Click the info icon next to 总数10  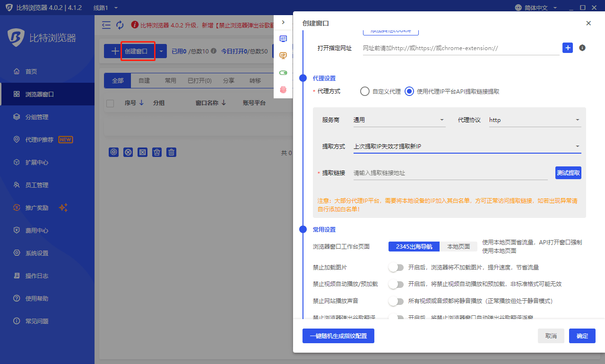click(x=214, y=51)
